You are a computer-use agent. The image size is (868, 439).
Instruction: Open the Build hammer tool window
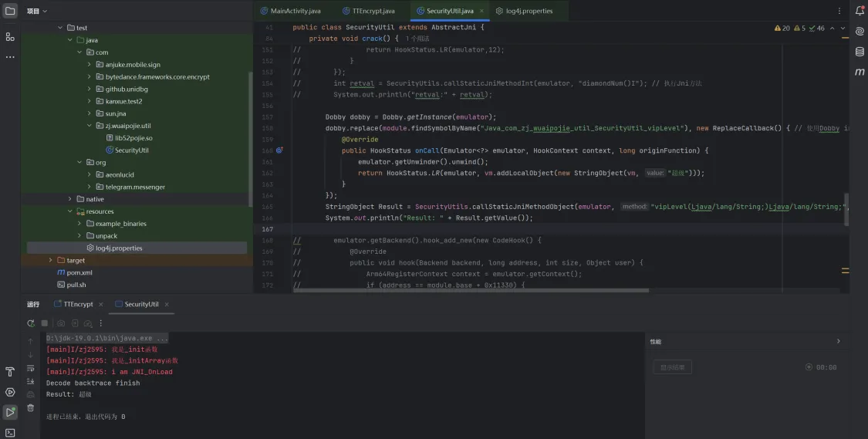point(10,372)
